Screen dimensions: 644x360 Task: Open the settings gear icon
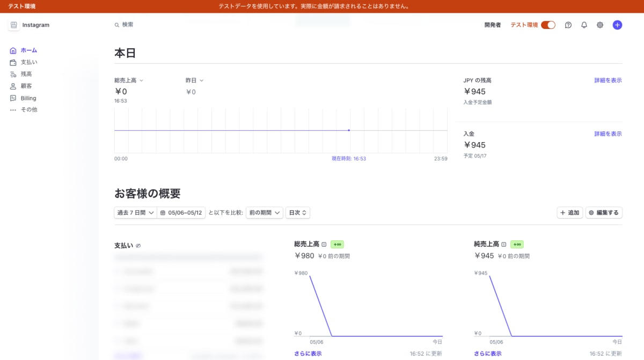tap(600, 25)
